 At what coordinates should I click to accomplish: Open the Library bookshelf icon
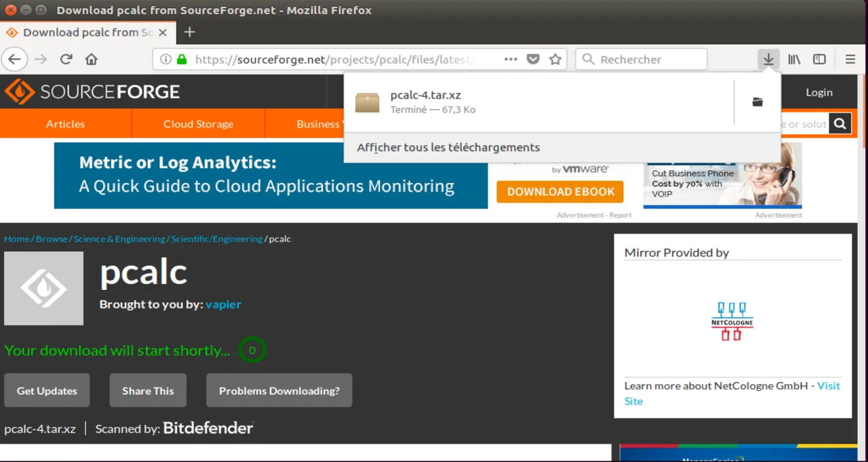point(794,59)
